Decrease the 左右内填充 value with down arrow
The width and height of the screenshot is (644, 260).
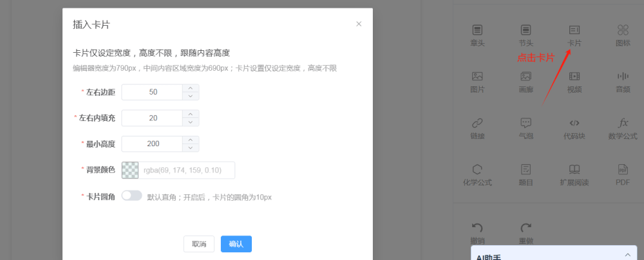click(190, 122)
